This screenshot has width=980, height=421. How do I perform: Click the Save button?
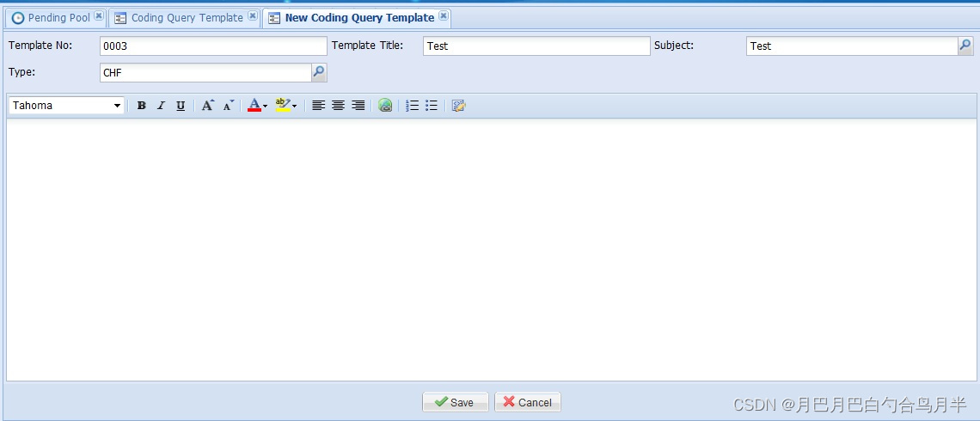455,402
